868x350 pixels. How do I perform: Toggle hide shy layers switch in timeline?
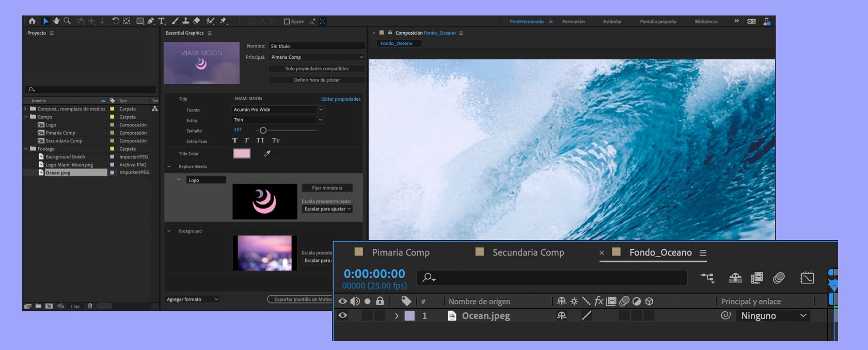tap(735, 278)
